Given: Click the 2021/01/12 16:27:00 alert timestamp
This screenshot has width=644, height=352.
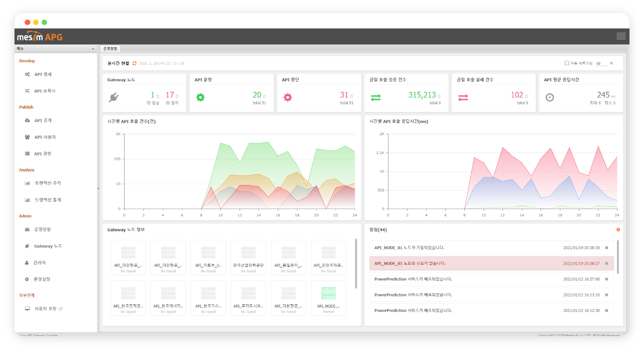Looking at the screenshot, I should (x=581, y=279).
